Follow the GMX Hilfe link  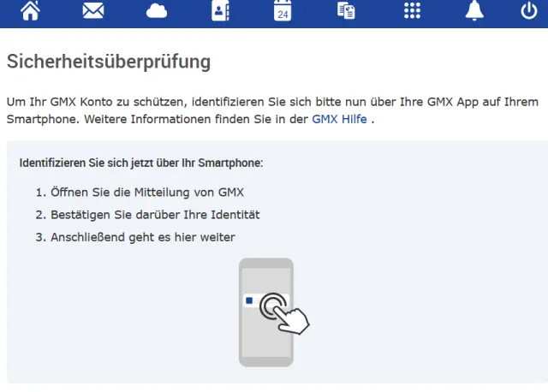[x=339, y=119]
